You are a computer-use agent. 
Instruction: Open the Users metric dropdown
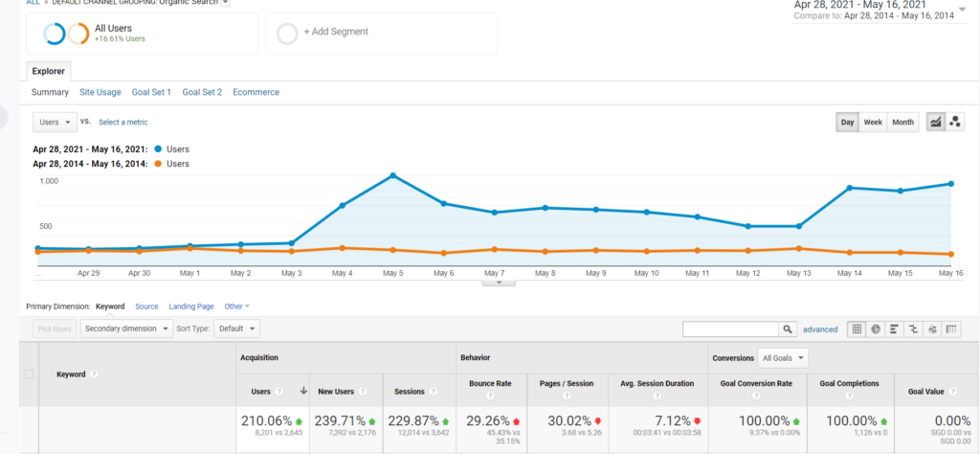click(55, 122)
